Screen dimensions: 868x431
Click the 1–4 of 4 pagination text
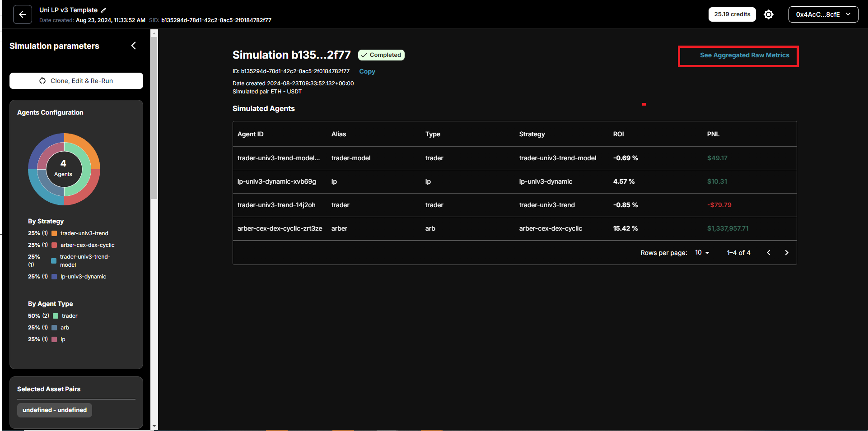(x=738, y=253)
